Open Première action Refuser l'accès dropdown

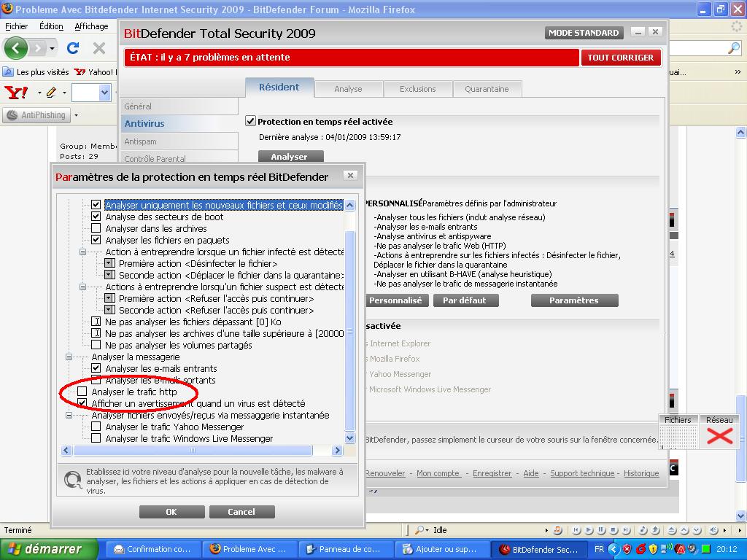tap(109, 298)
